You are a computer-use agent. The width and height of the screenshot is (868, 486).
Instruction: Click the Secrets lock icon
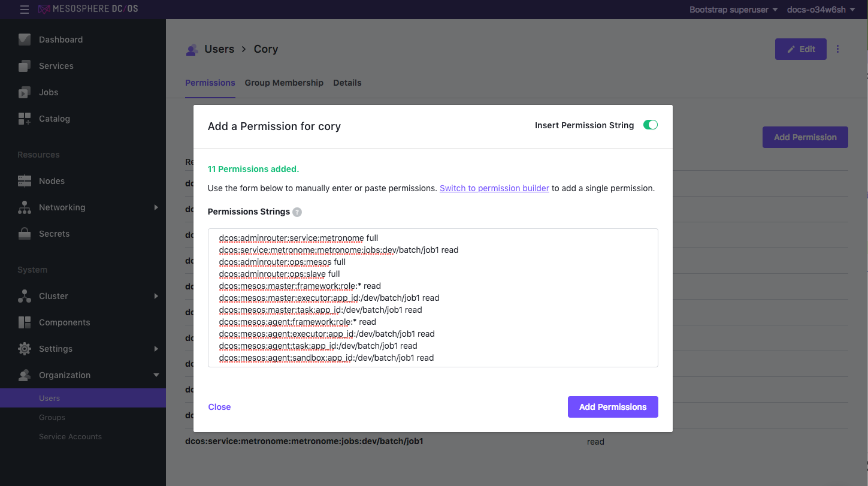click(25, 234)
